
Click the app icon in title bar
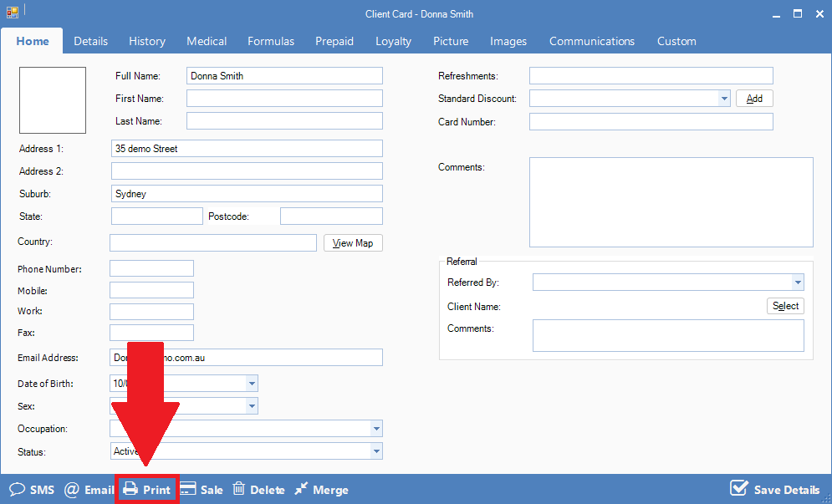13,13
